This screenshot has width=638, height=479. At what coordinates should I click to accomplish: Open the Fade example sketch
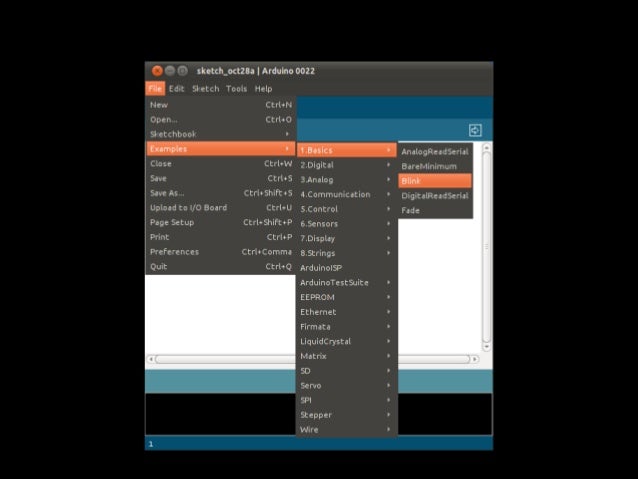tap(435, 210)
